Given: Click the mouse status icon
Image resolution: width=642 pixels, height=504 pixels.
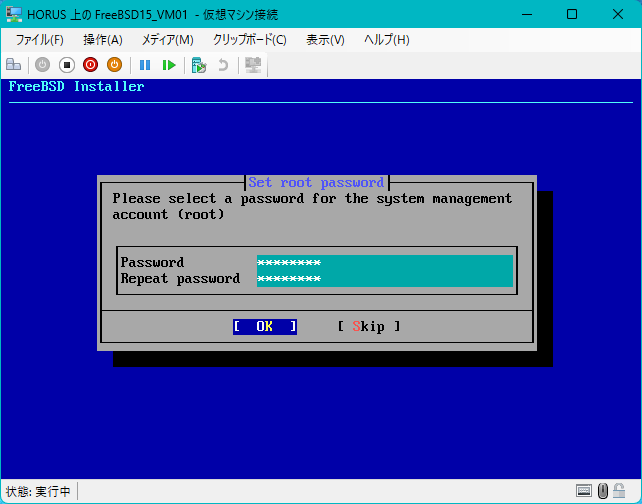Looking at the screenshot, I should (x=603, y=490).
